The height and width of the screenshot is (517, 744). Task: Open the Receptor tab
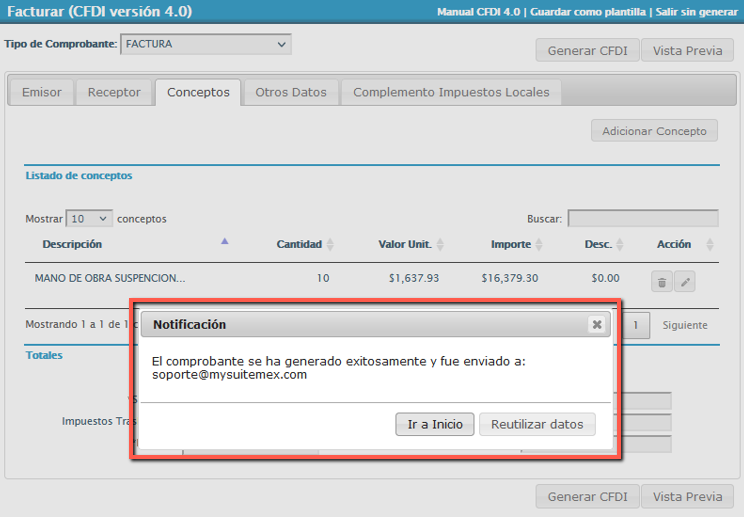[x=114, y=92]
